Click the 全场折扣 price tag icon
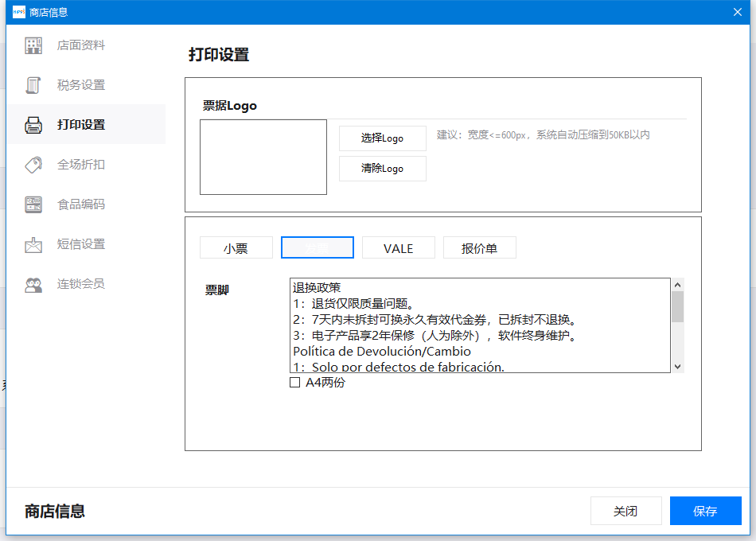 (33, 165)
